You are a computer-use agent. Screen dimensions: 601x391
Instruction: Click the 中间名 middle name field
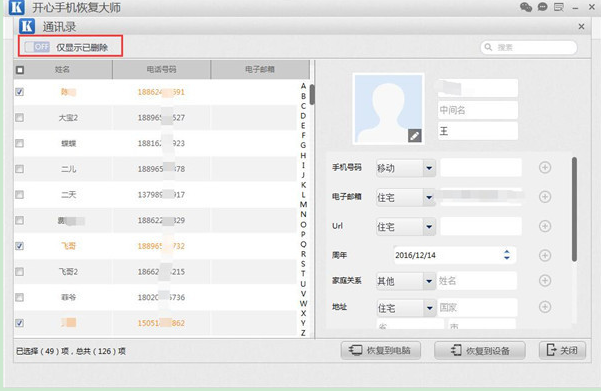478,110
